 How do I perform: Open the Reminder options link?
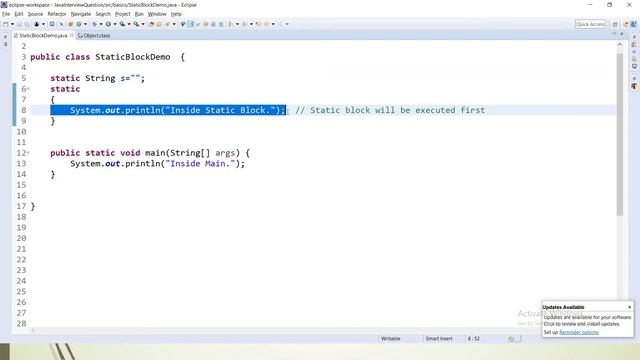pyautogui.click(x=579, y=332)
